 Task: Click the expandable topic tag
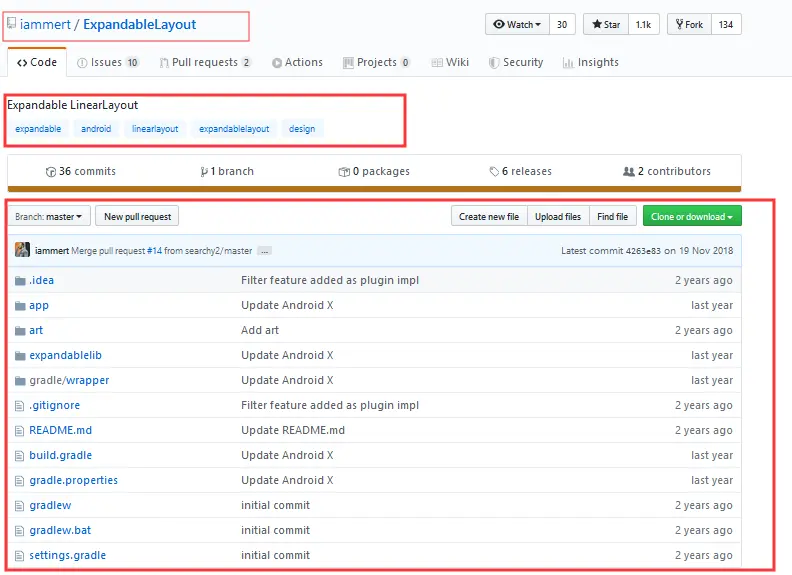[x=38, y=129]
